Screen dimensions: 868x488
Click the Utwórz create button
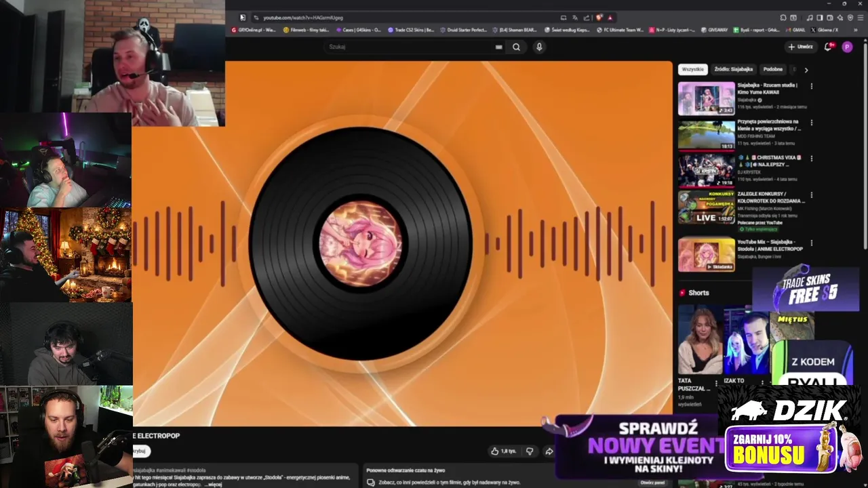[800, 47]
